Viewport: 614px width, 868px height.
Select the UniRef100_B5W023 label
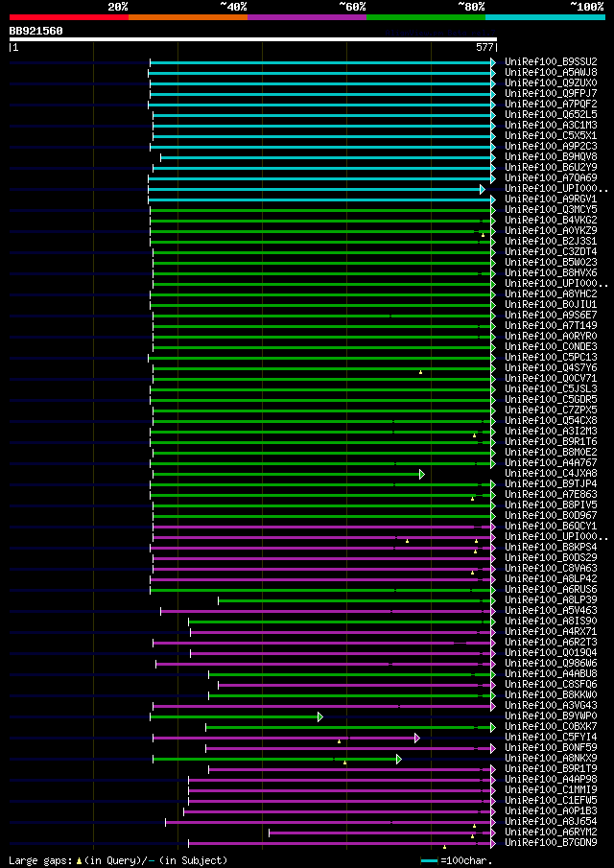tap(551, 263)
